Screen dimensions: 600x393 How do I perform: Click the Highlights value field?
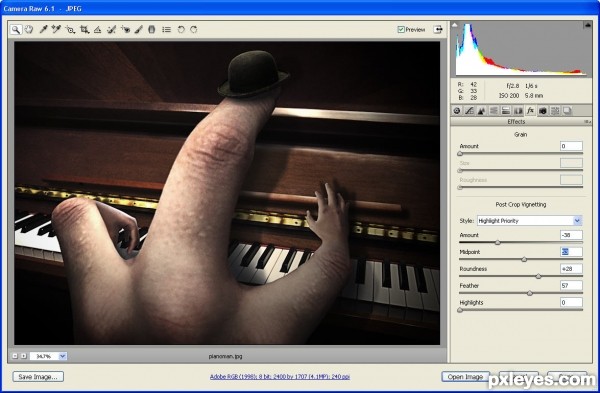pyautogui.click(x=571, y=302)
